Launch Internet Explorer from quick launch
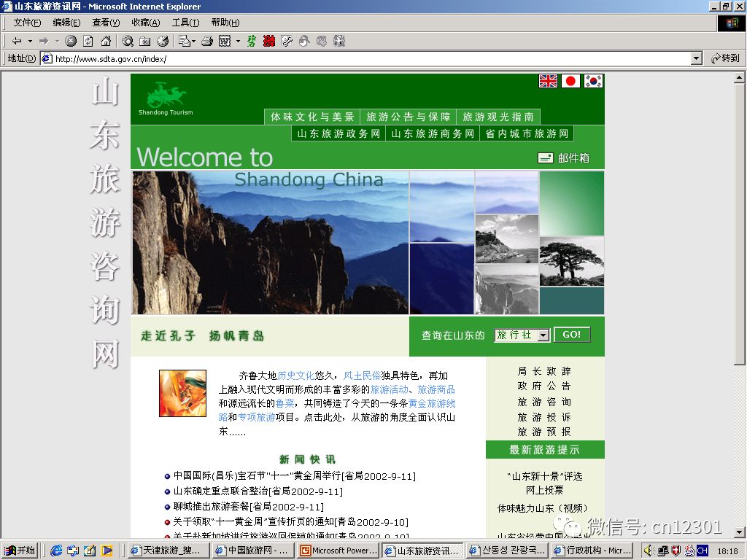The image size is (747, 560). [x=56, y=551]
